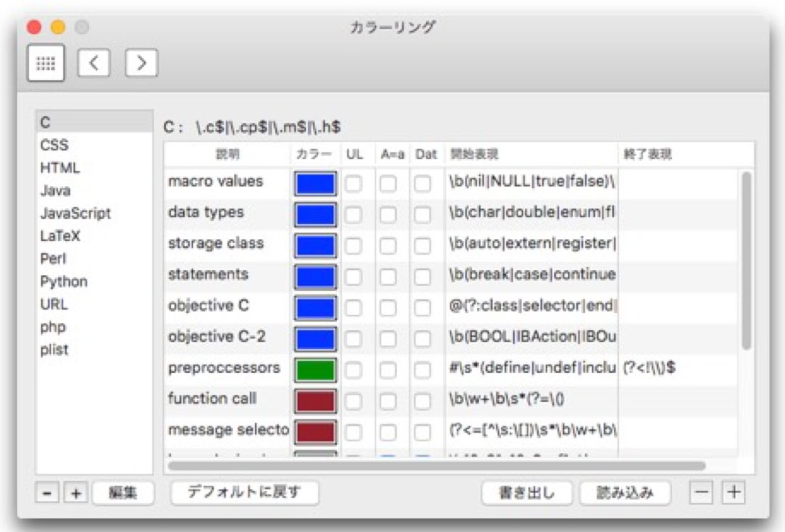Go forward with the right arrow button
Screen dimensions: 785x532
(141, 63)
